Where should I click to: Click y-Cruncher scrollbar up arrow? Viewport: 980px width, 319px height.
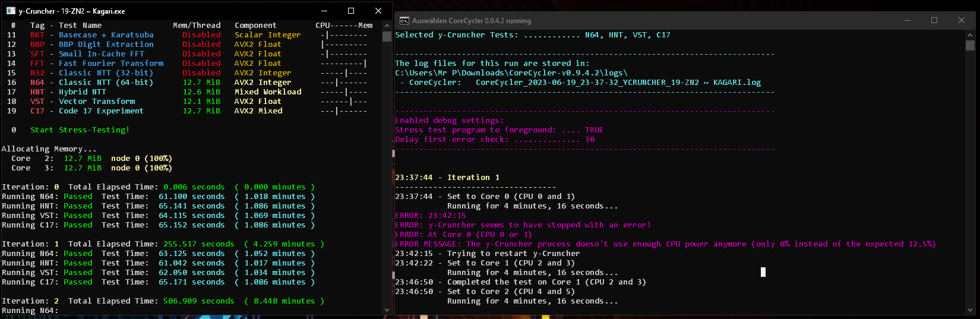click(387, 25)
